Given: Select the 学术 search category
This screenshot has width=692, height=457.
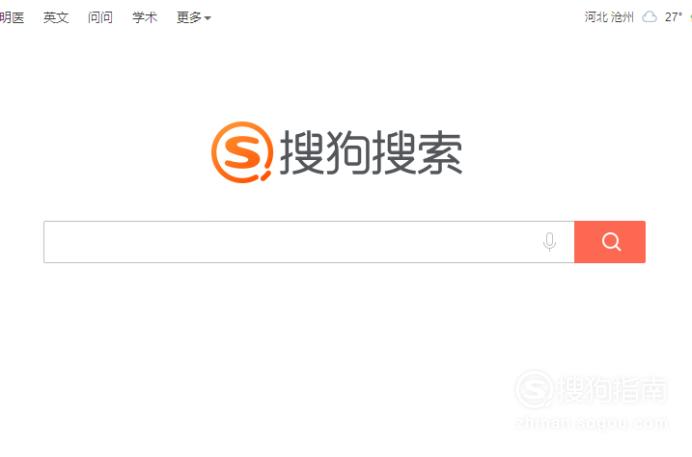Looking at the screenshot, I should point(145,17).
